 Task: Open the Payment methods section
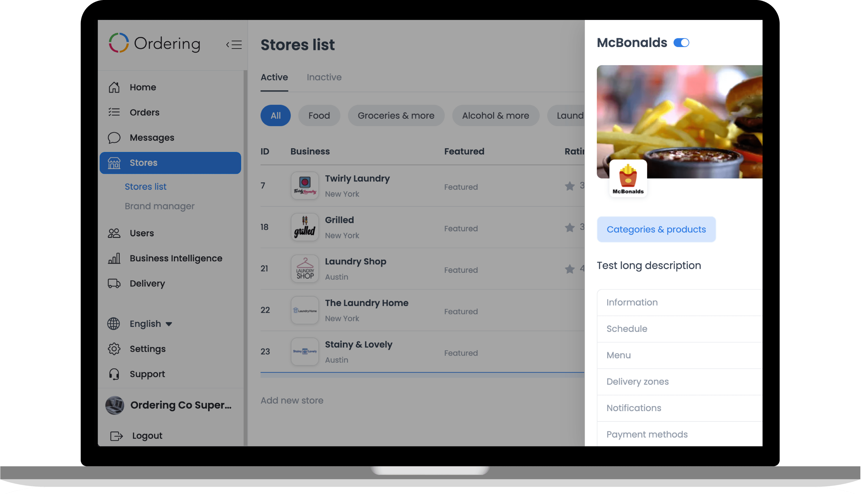click(679, 434)
